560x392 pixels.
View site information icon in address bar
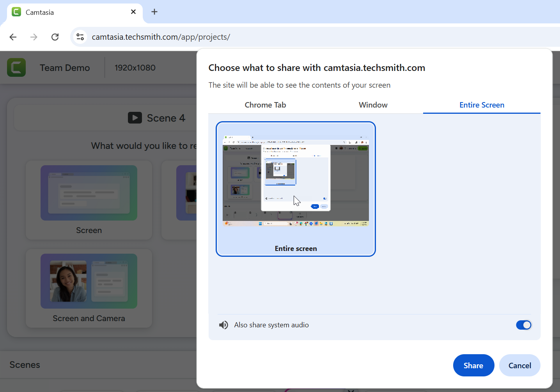80,37
